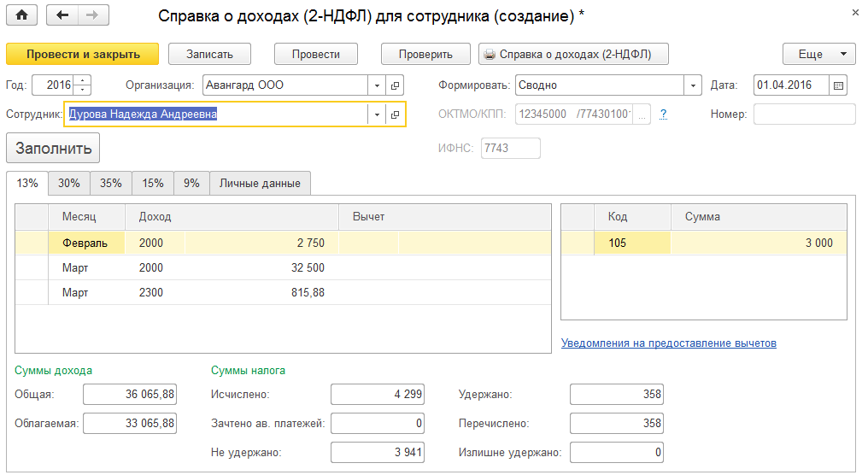Expand the Организация dropdown list
The width and height of the screenshot is (868, 475).
click(378, 85)
